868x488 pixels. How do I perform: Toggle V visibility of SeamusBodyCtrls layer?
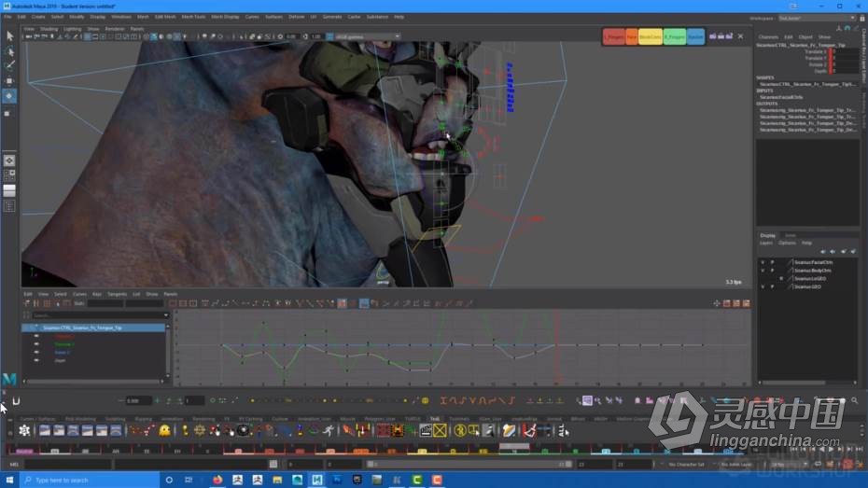click(763, 271)
